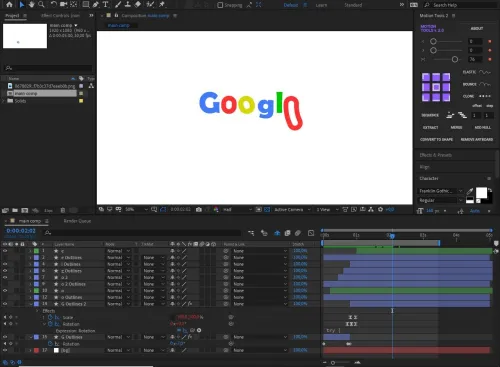500x367 pixels.
Task: Hide the 'l Outlines' layer eye toggle
Action: [x=5, y=264]
